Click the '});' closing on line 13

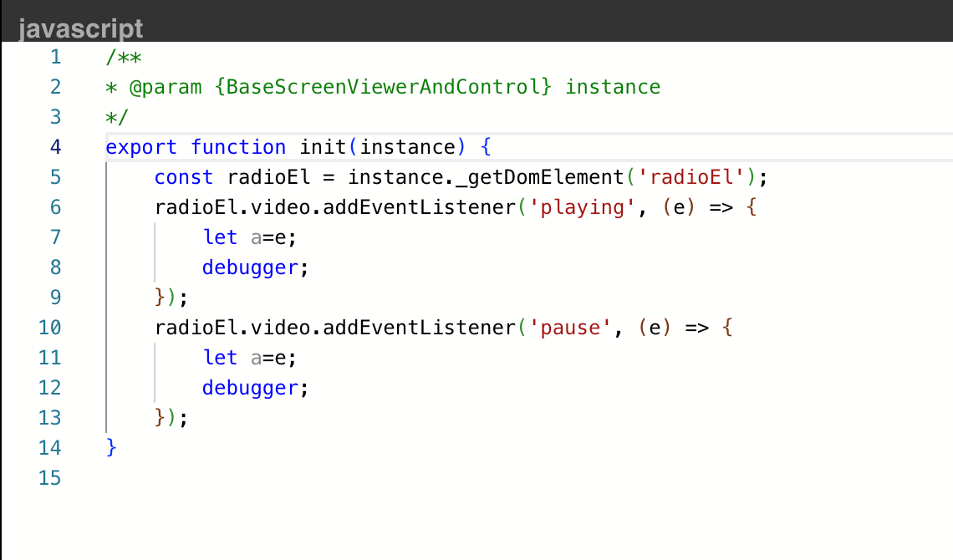tap(171, 417)
